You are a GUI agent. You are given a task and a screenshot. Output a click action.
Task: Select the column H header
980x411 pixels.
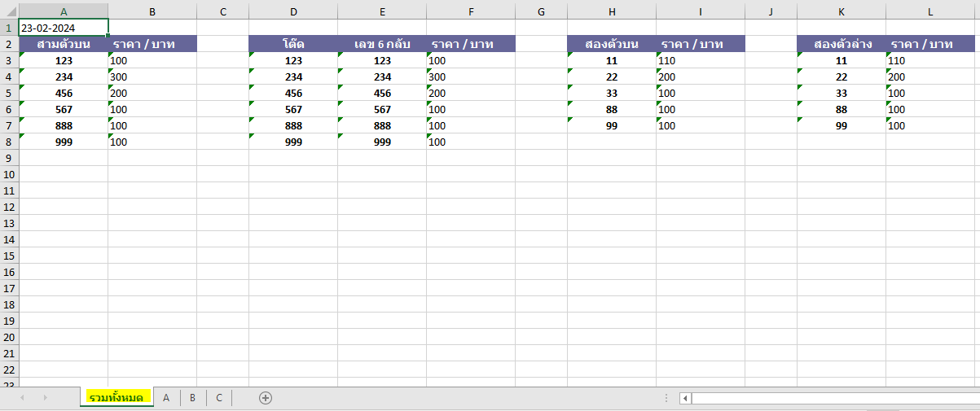tap(612, 11)
